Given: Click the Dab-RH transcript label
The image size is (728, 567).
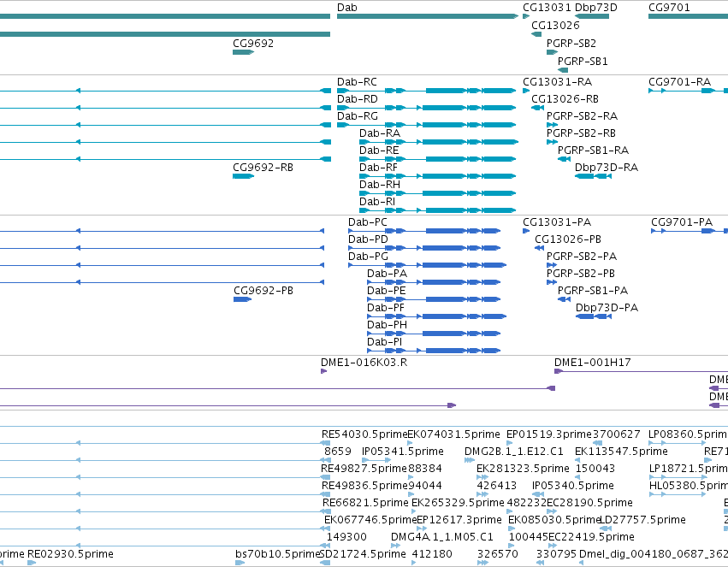Looking at the screenshot, I should click(x=379, y=185).
